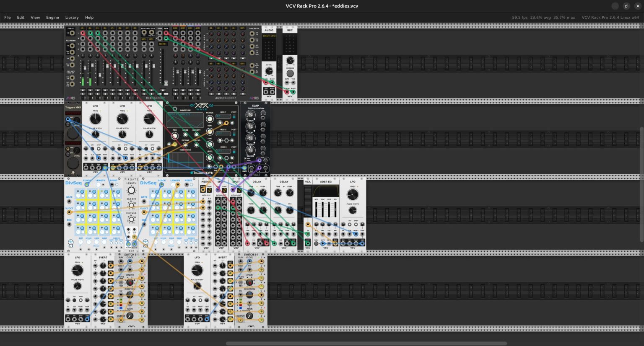Viewport: 644px width, 346px height.
Task: Click the LENGTH knob on RGATE module
Action: point(131,190)
